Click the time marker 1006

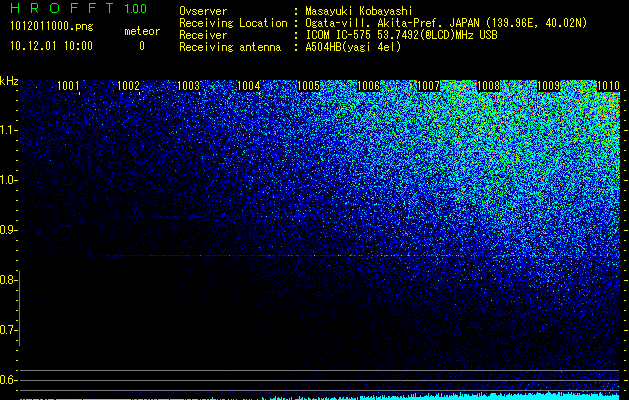[368, 86]
